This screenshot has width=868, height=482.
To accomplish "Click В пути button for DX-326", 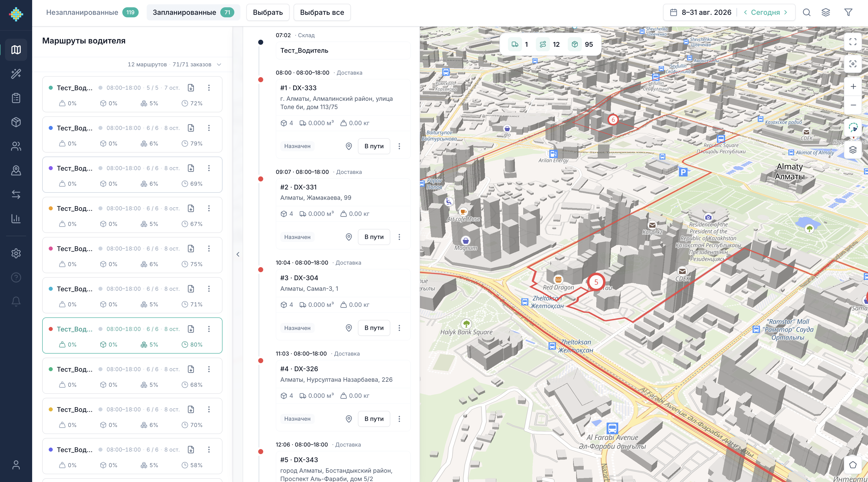I will [374, 419].
